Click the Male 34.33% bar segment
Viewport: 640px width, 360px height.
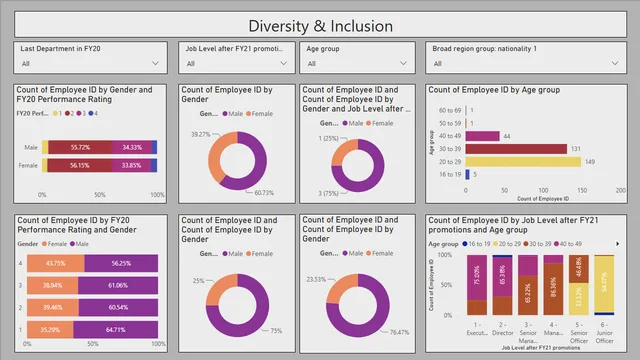132,147
